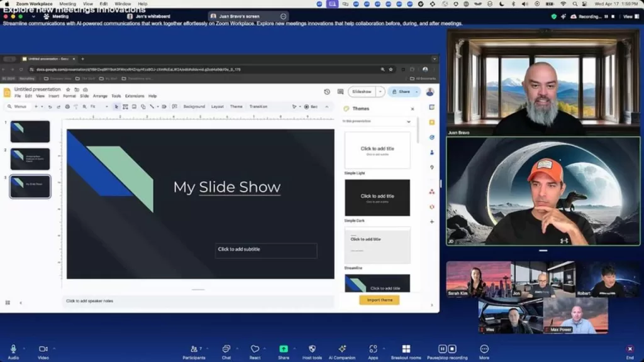
Task: Open the Participants panel
Action: [x=194, y=352]
